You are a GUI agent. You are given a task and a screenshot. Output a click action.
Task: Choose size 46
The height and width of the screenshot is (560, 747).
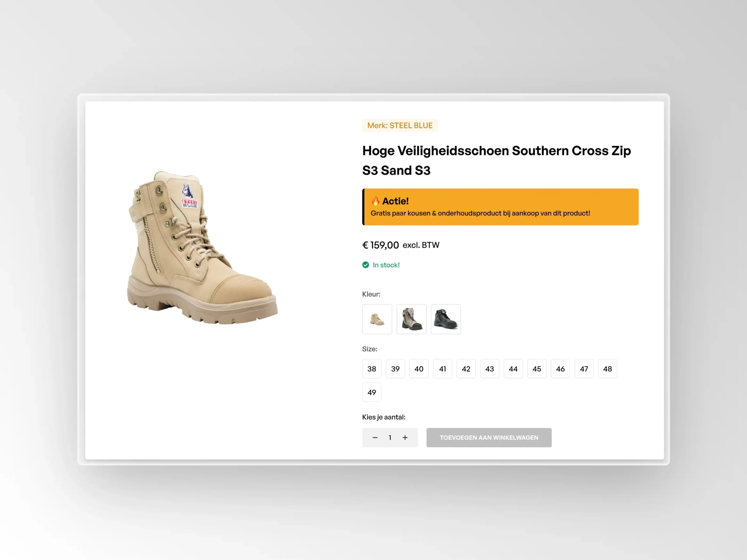[x=560, y=369]
